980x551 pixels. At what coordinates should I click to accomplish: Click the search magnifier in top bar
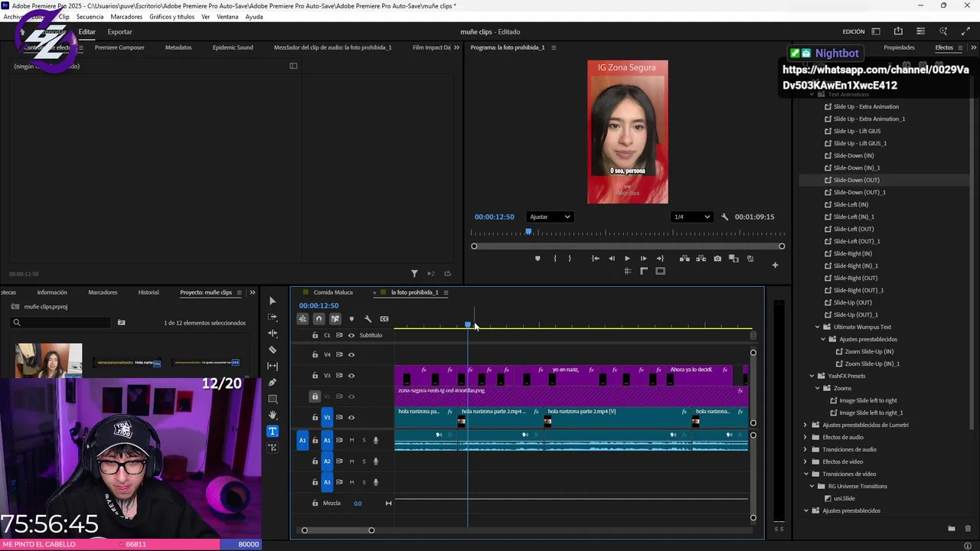[x=943, y=32]
